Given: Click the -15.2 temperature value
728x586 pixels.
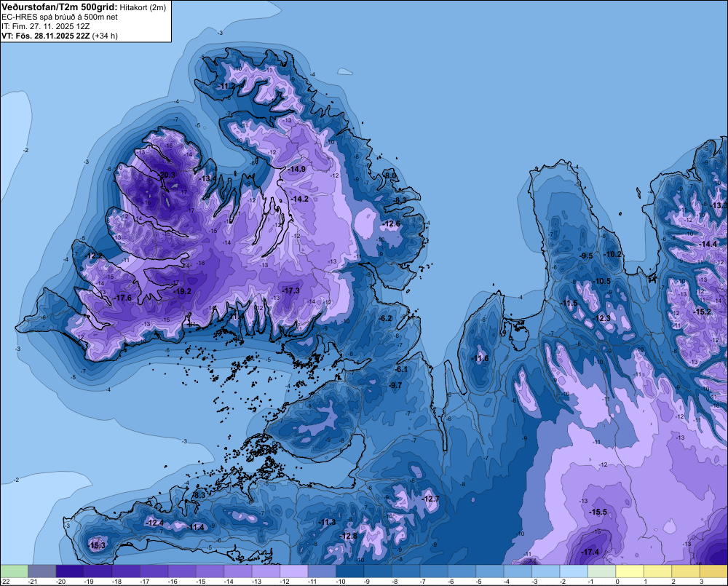Looking at the screenshot, I should [702, 312].
